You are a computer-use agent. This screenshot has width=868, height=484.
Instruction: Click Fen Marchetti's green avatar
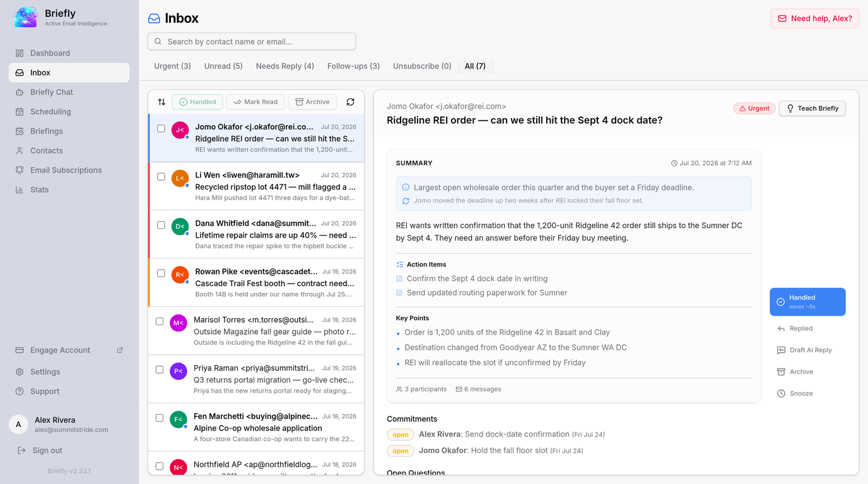point(179,419)
